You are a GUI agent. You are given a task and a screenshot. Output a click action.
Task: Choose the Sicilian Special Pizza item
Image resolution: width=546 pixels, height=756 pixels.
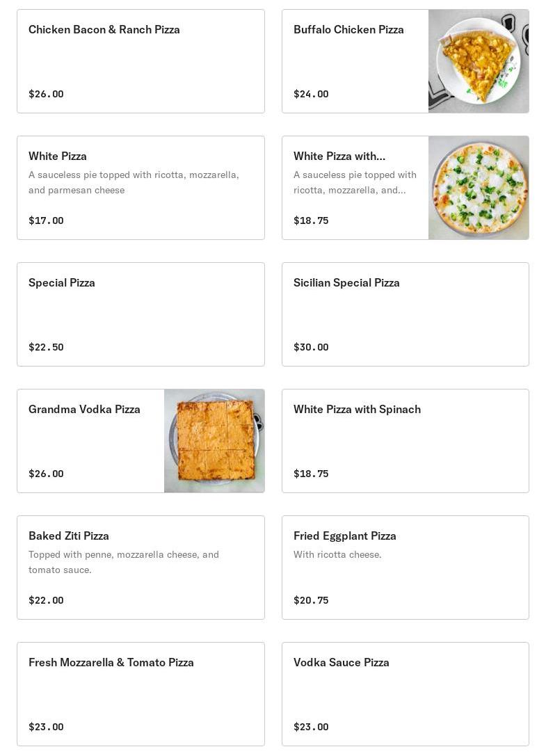pyautogui.click(x=405, y=314)
